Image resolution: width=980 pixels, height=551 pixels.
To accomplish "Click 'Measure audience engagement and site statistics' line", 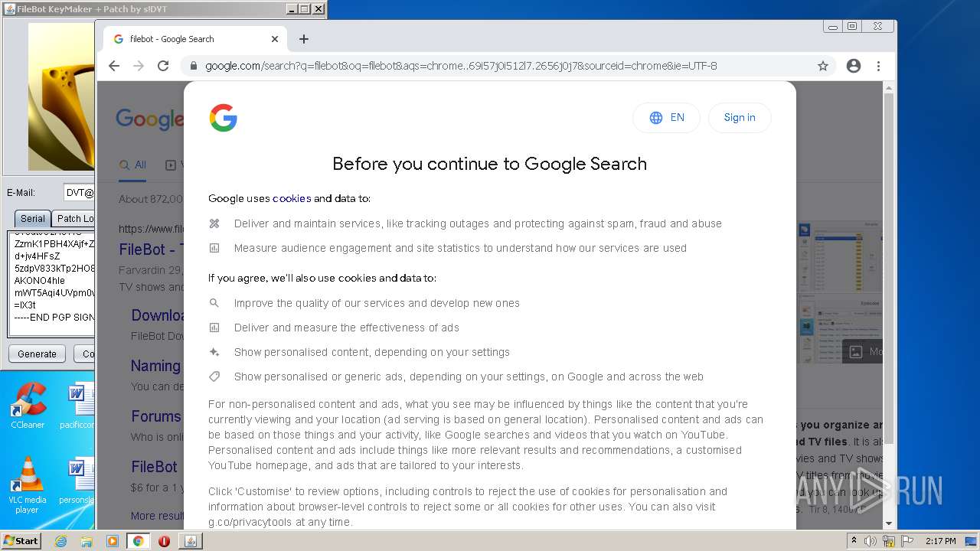I will (x=460, y=248).
